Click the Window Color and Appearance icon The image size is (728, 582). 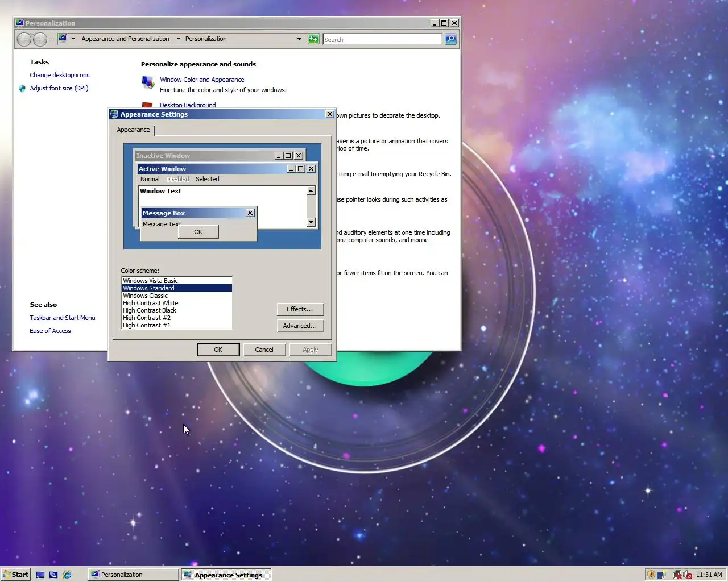click(148, 83)
